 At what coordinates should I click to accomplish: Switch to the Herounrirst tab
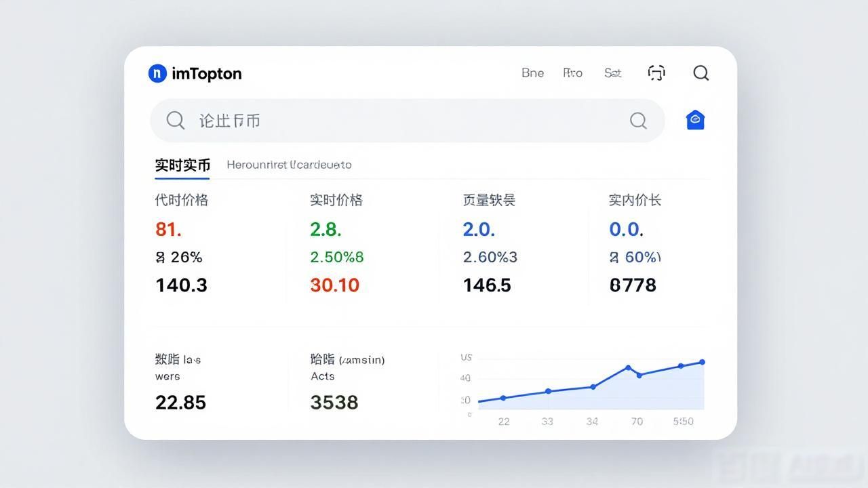pos(289,165)
